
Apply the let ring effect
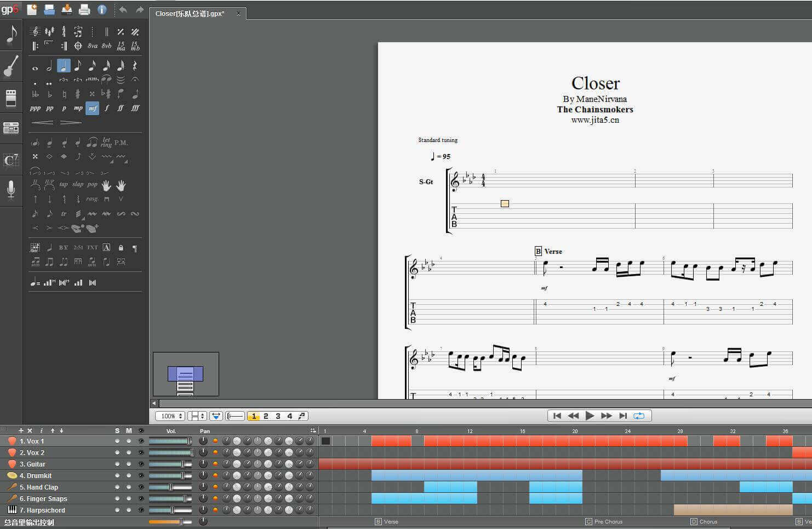pyautogui.click(x=106, y=143)
